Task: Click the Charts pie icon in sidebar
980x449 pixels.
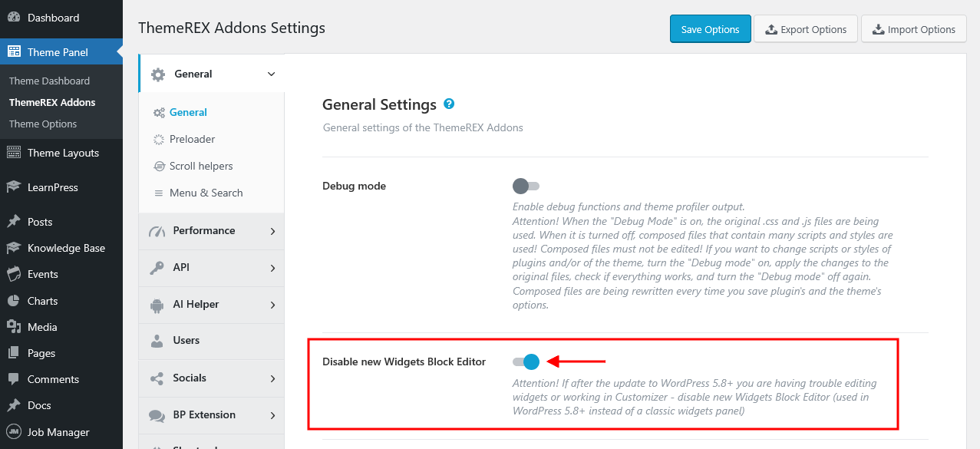Action: tap(14, 301)
